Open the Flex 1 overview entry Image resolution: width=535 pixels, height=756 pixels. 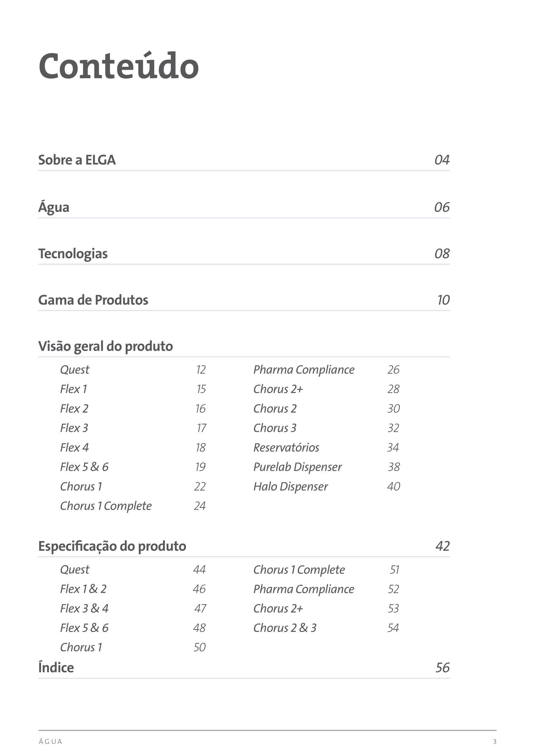(x=133, y=389)
